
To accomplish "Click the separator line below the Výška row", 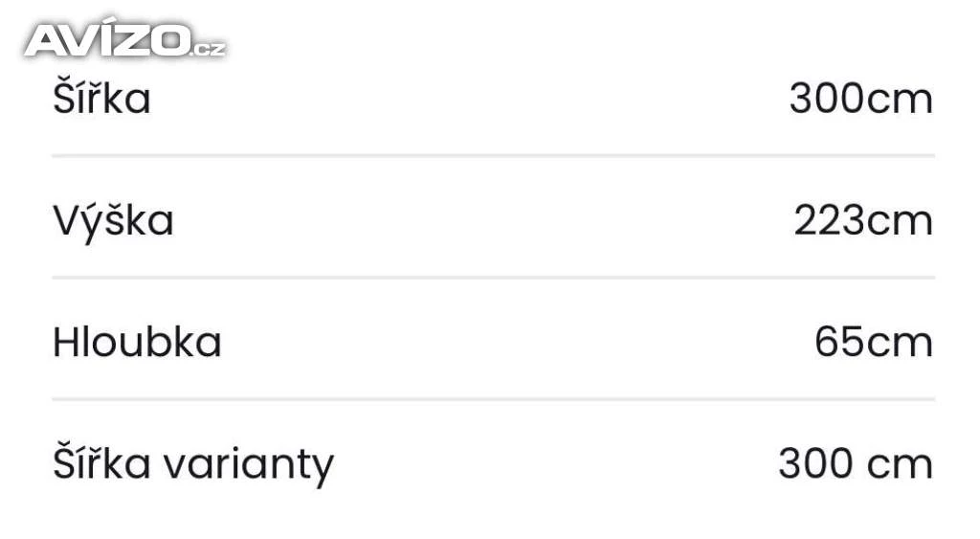I will [493, 277].
